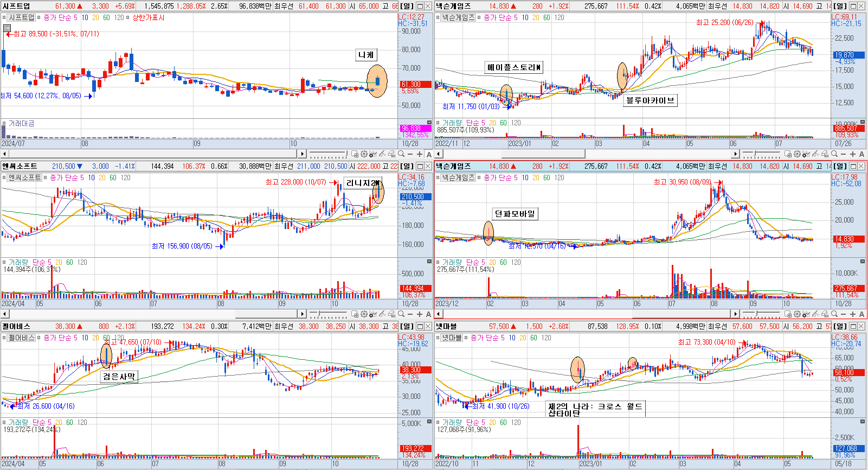Screen dimensions: 868x470
Task: Zoom in with plus icon in 시프트업 toolbar
Action: pyautogui.click(x=420, y=154)
